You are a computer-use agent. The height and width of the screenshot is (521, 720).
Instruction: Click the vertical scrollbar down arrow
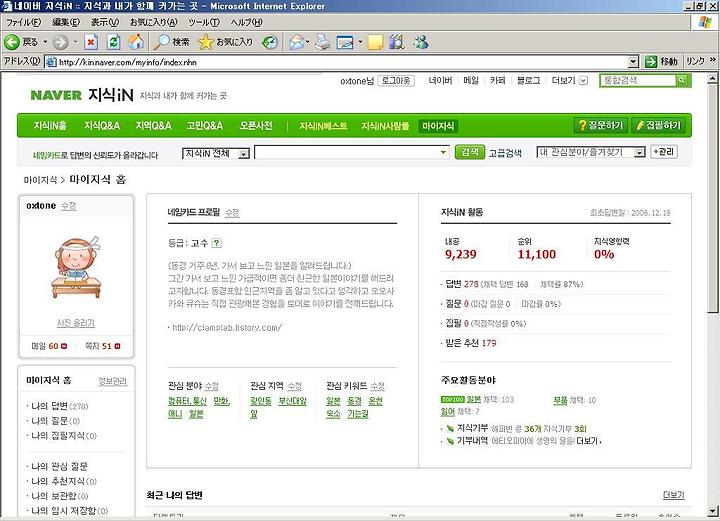pos(712,510)
